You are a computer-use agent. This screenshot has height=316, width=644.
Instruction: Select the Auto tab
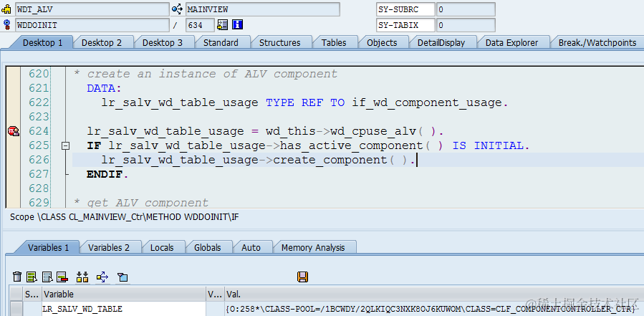[x=251, y=248]
